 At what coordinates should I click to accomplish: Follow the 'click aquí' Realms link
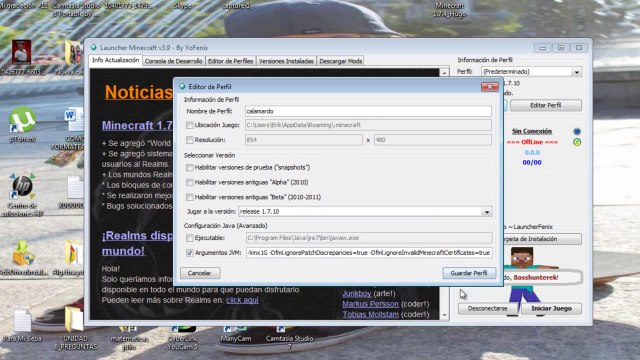[x=242, y=300]
